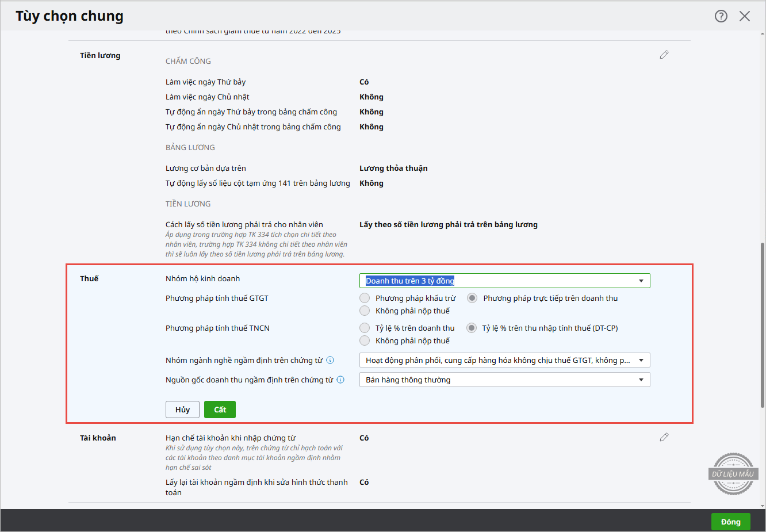Image resolution: width=766 pixels, height=532 pixels.
Task: Select Tỷ lệ % trên doanh thu option
Action: tap(365, 328)
